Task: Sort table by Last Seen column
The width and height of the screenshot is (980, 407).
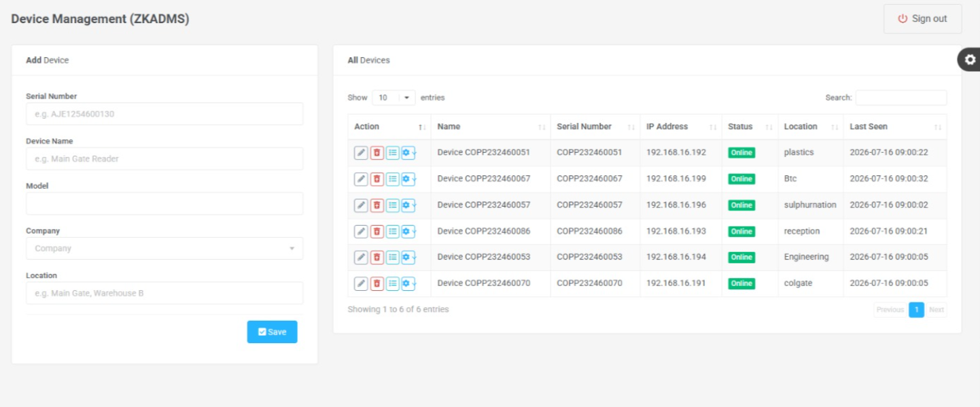Action: click(x=895, y=127)
